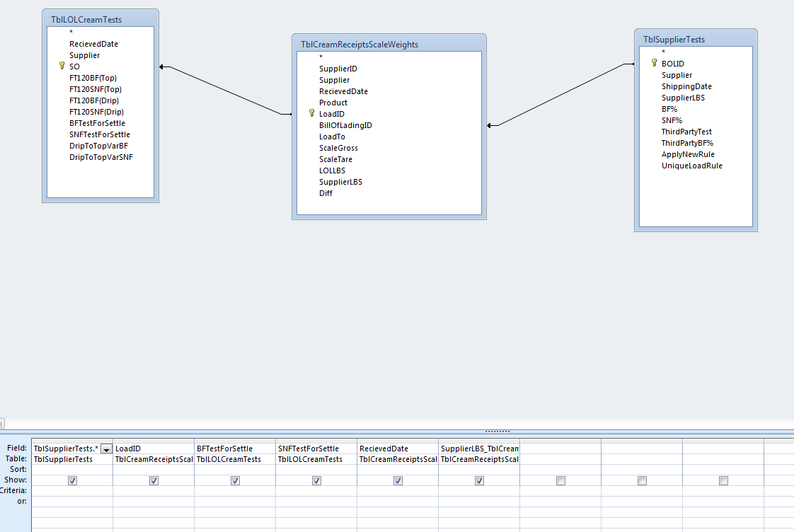Select the UniqueLoadRule field
Screen dimensions: 794x532
(691, 166)
